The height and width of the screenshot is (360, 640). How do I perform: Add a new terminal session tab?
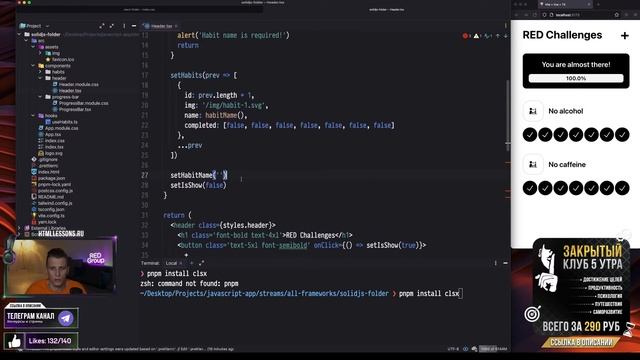point(191,263)
